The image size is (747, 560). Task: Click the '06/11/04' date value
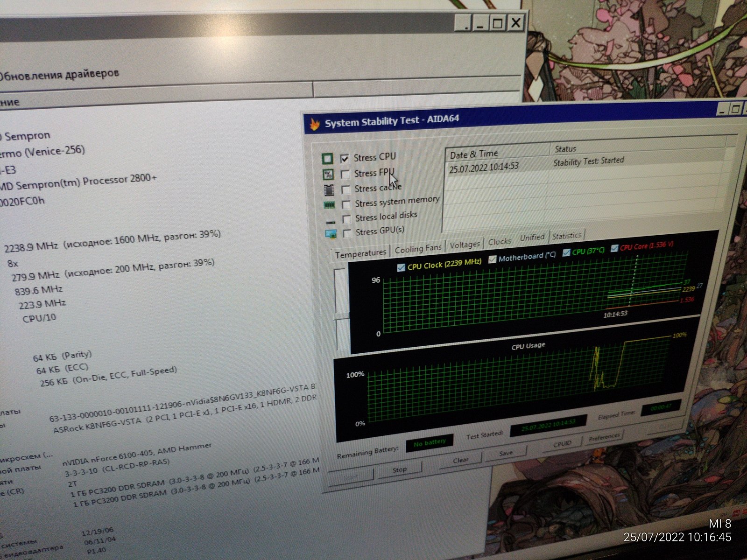[99, 540]
